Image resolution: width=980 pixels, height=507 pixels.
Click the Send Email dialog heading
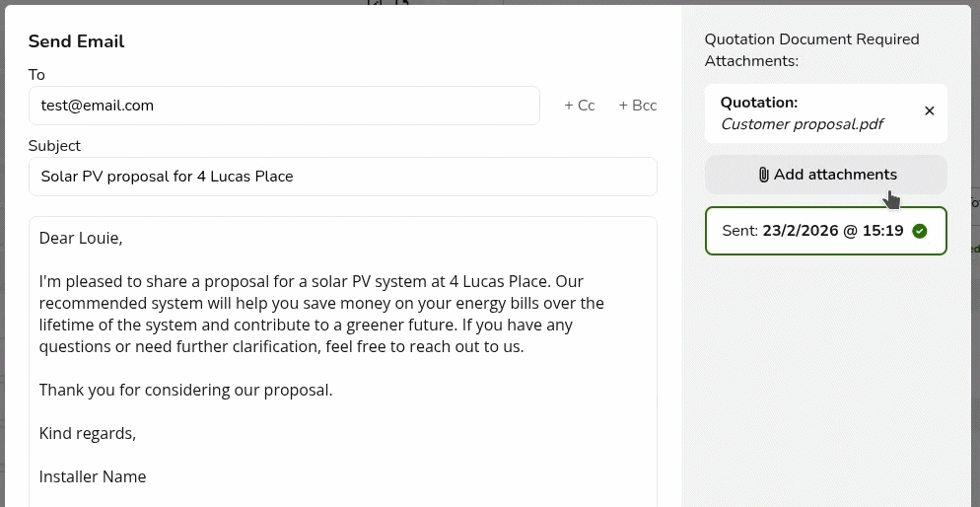(76, 41)
